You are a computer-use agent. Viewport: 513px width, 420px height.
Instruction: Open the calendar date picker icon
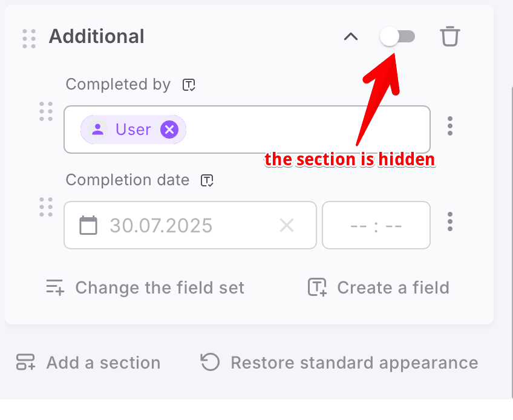[x=89, y=226]
